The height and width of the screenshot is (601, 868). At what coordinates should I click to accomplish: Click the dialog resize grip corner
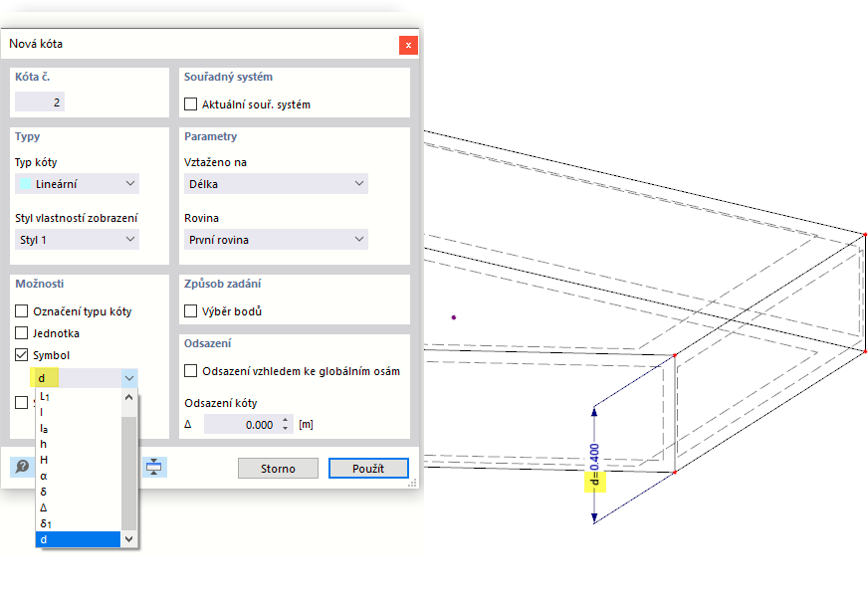click(x=412, y=484)
